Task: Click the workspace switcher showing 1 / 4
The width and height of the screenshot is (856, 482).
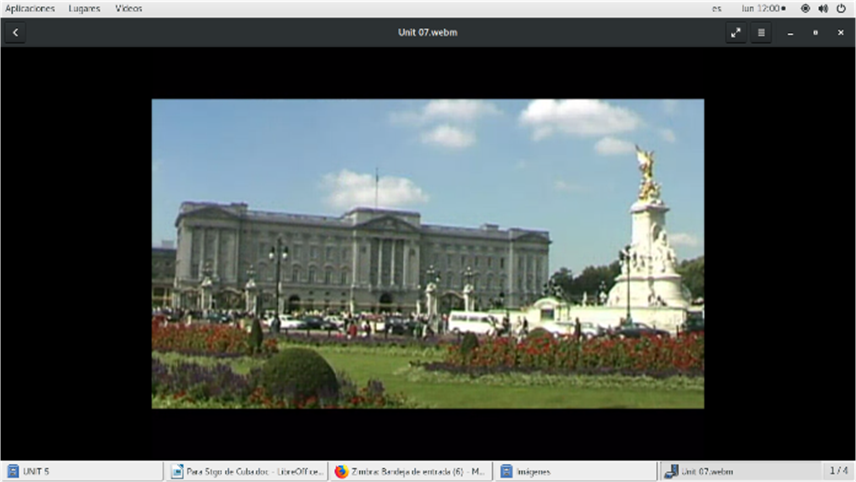Action: click(x=838, y=471)
